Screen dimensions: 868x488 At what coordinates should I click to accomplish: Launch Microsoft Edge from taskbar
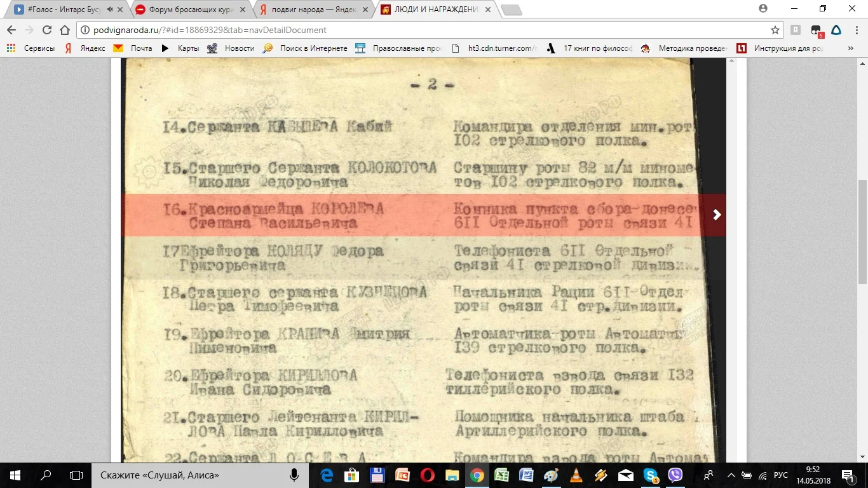[327, 475]
